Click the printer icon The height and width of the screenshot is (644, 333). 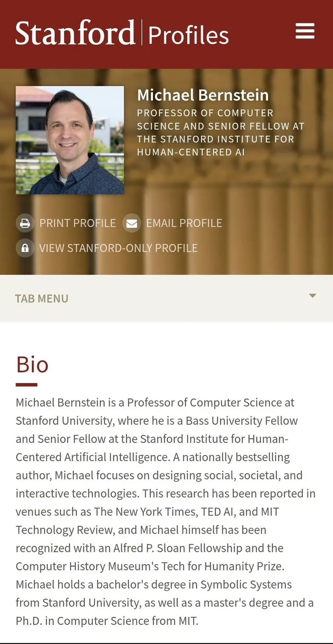click(25, 223)
